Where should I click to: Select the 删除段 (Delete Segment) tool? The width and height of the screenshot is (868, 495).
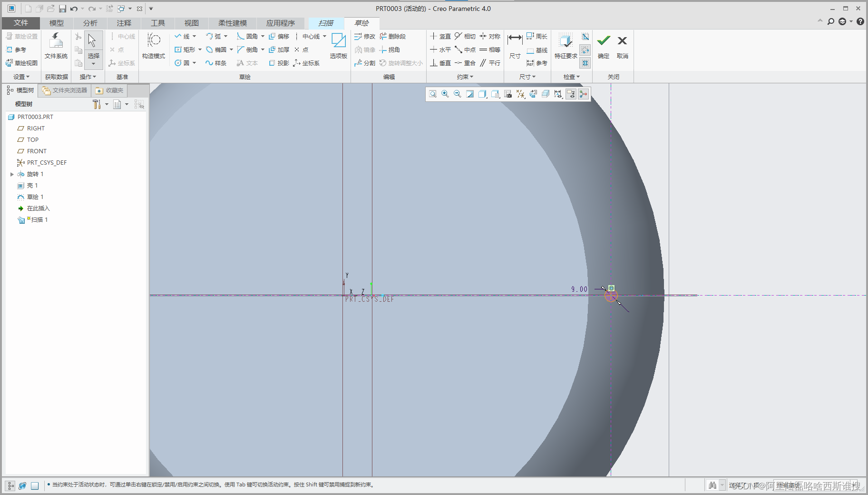[393, 36]
